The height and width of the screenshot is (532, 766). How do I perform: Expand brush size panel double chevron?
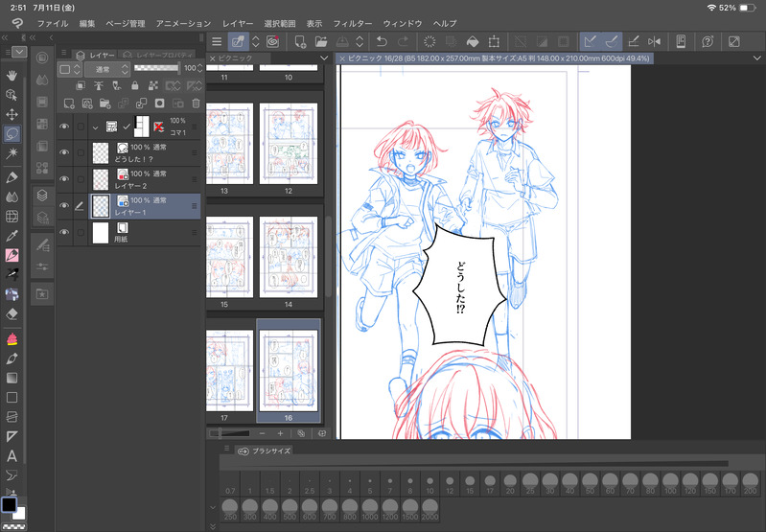click(213, 525)
